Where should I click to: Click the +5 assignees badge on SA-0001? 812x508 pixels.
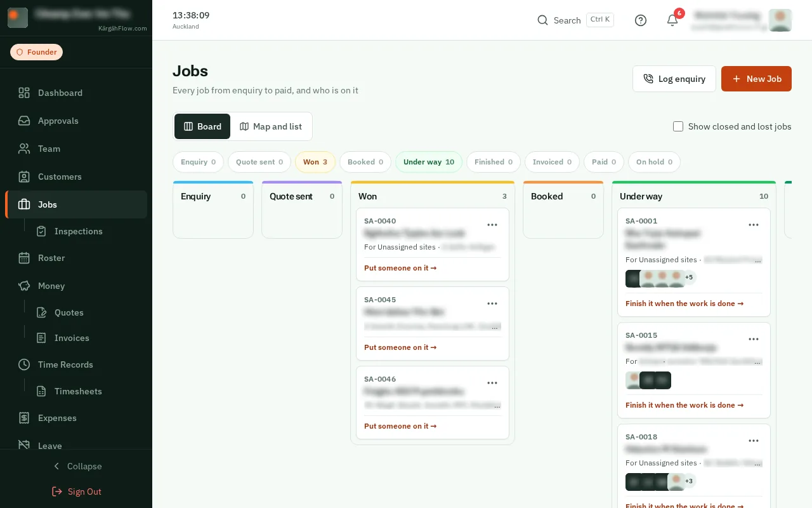(x=689, y=277)
